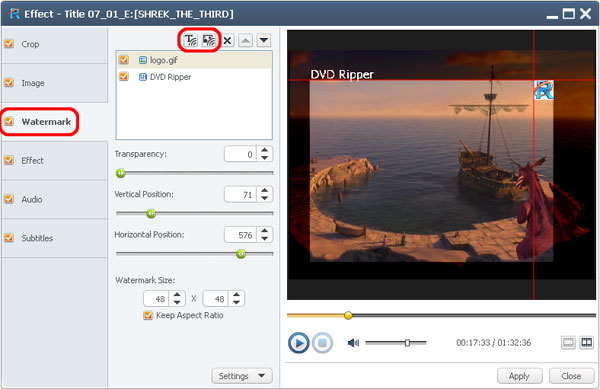Open the Image tab
Image resolution: width=600 pixels, height=389 pixels.
pyautogui.click(x=55, y=83)
